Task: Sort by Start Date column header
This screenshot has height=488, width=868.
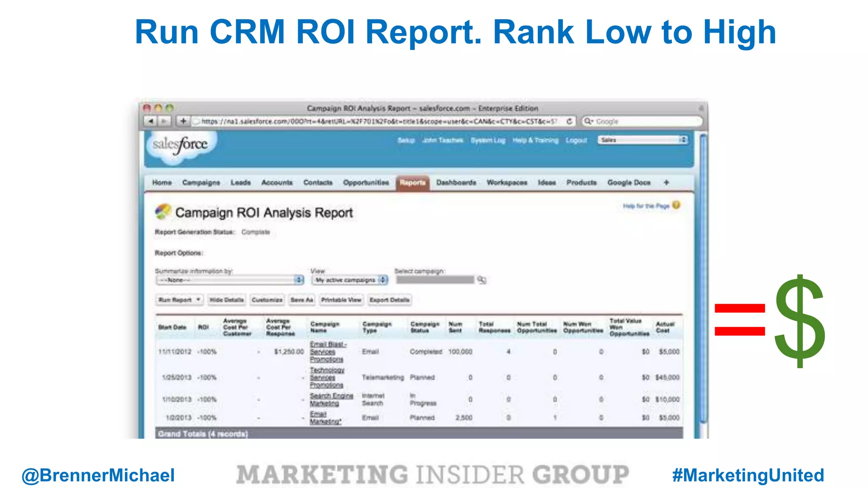Action: pyautogui.click(x=172, y=327)
